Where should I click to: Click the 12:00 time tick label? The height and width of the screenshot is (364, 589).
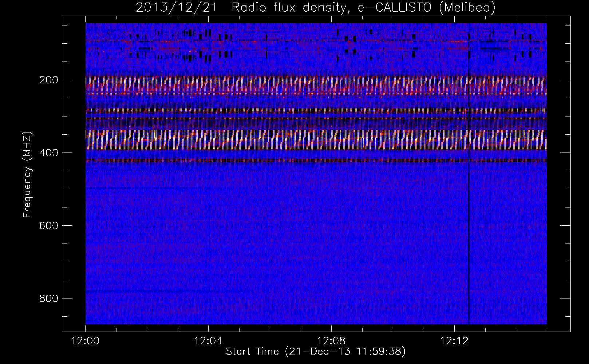(85, 341)
